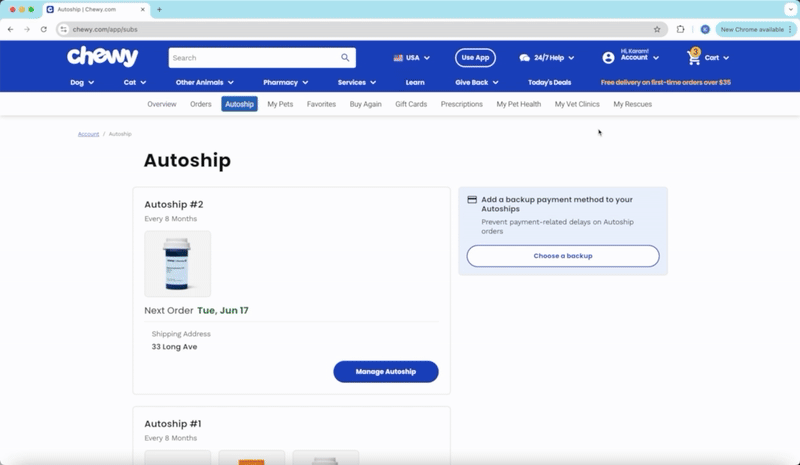
Task: Open the My Pet Health tab
Action: tap(518, 104)
